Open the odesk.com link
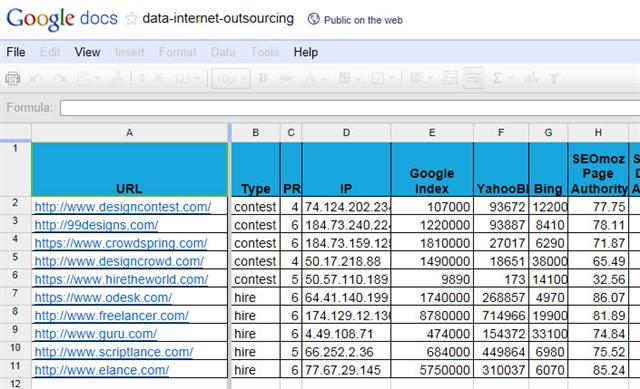640x389 pixels. click(103, 297)
